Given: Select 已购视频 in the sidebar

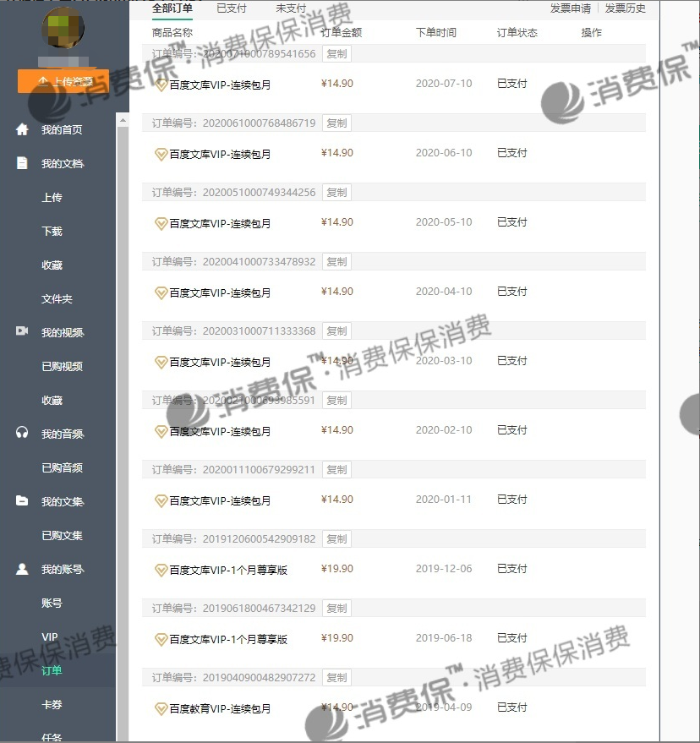Looking at the screenshot, I should [x=62, y=366].
